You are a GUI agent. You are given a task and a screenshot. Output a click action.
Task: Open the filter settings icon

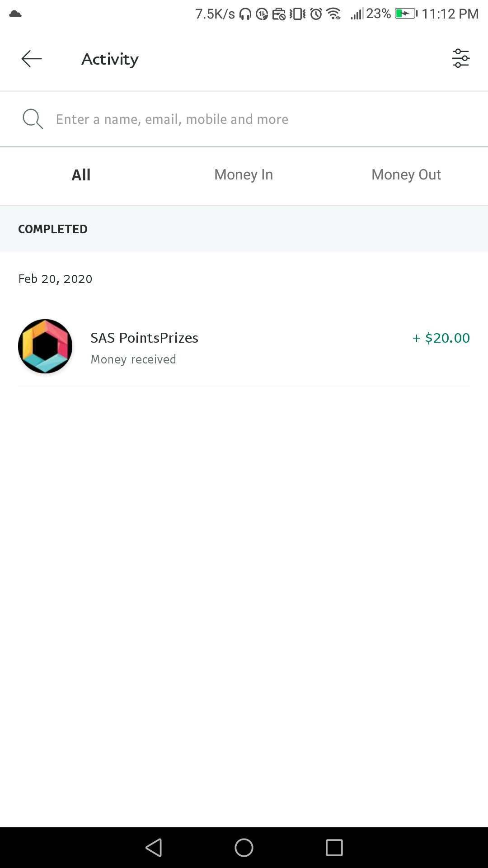[460, 59]
